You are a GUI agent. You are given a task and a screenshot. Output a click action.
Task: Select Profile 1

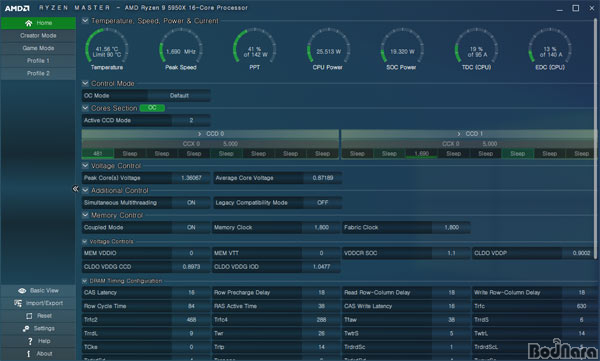[x=38, y=61]
